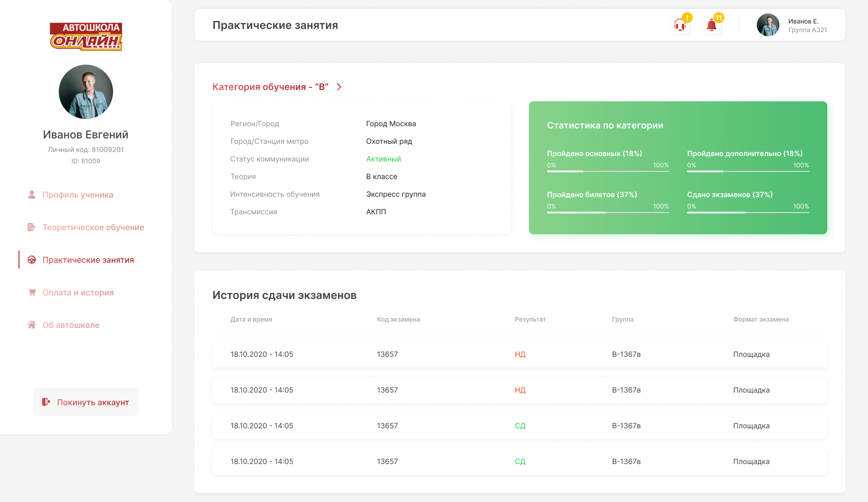The image size is (868, 502).
Task: Click Иванов Е. user name in header
Action: coord(803,21)
